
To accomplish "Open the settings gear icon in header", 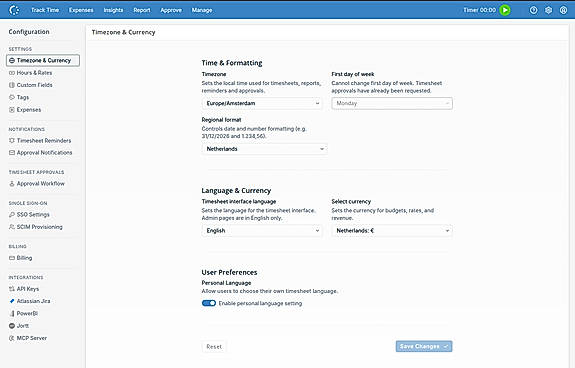I will coord(548,10).
